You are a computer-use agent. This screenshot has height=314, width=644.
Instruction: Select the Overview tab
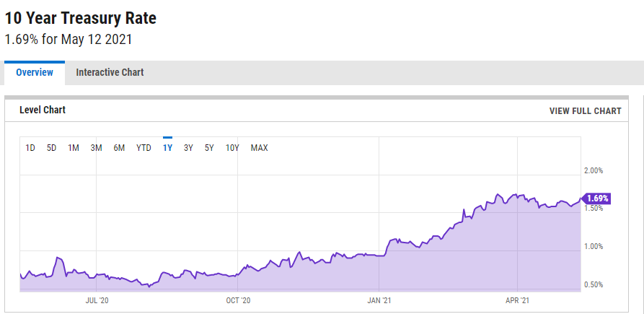tap(35, 72)
